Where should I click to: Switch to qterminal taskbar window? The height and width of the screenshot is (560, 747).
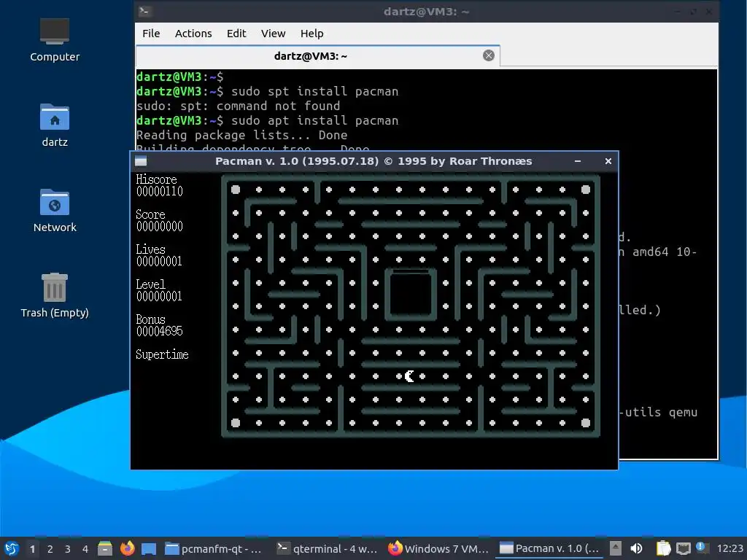[x=327, y=548]
